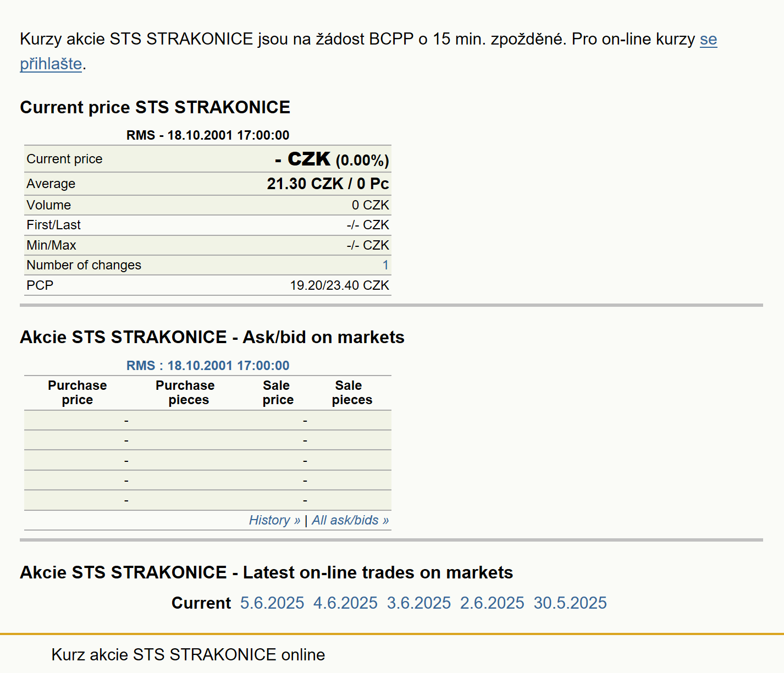Open trades for 4.6.2025
The image size is (784, 673).
(345, 603)
